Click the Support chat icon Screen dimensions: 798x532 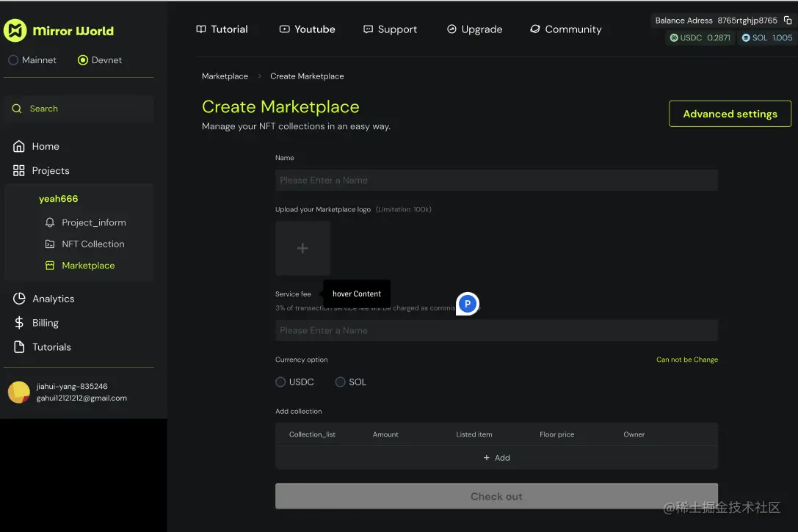tap(368, 29)
